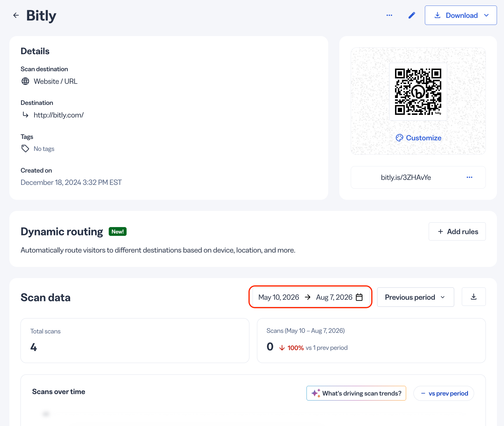Click the Aug 7, 2026 end date

coord(334,297)
